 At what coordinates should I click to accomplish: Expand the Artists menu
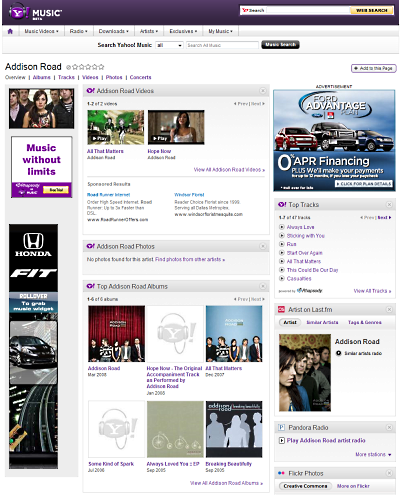149,31
